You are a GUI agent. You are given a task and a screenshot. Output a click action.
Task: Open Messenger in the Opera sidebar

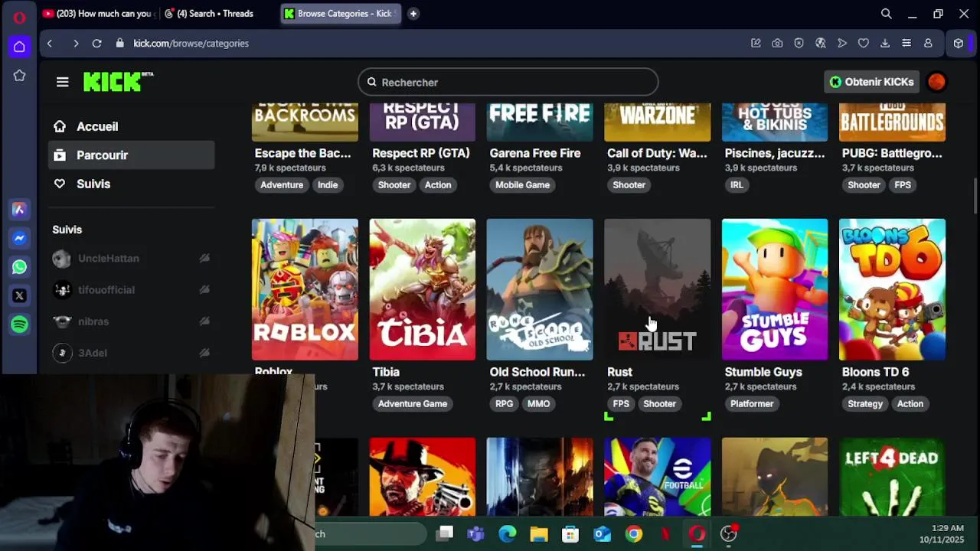(x=19, y=238)
